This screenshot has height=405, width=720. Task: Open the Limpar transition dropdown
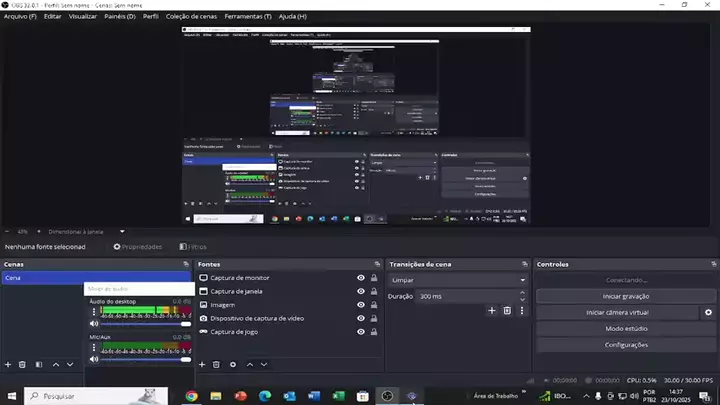[456, 280]
